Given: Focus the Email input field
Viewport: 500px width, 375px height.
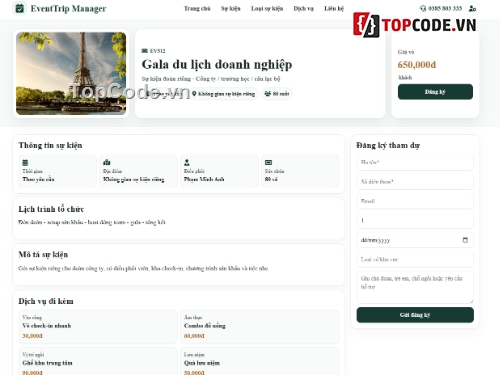Looking at the screenshot, I should point(415,201).
